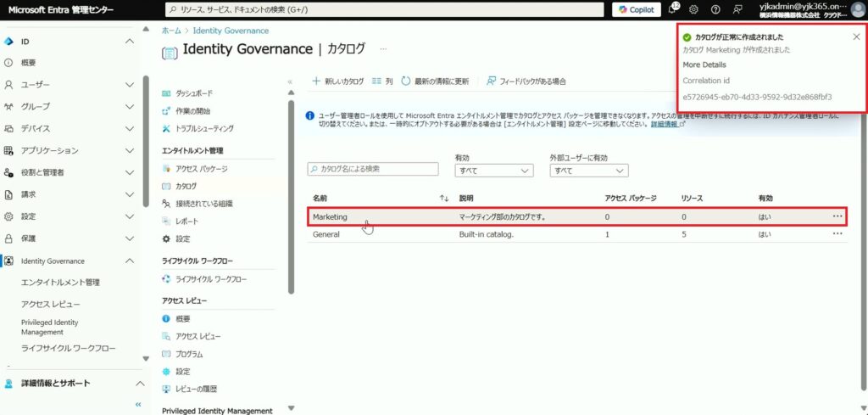Open the 外部ユーザーに有効 filter dropdown
Viewport: 868px width, 415px height.
coord(591,171)
